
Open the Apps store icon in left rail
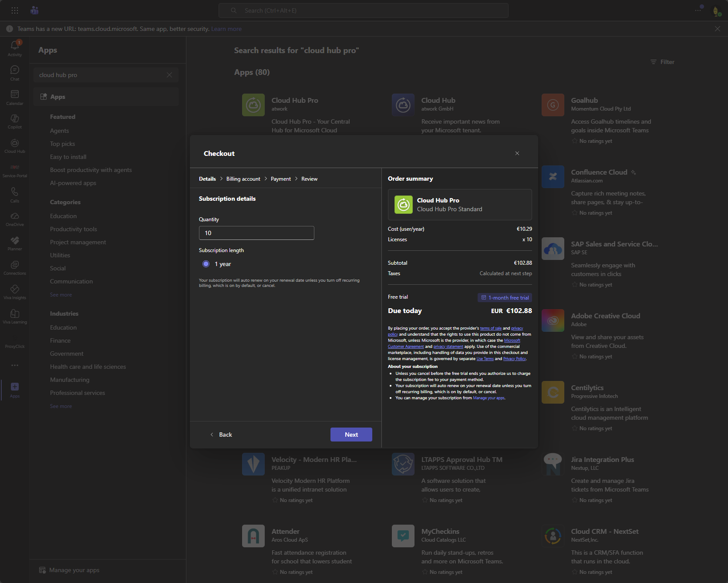point(15,390)
